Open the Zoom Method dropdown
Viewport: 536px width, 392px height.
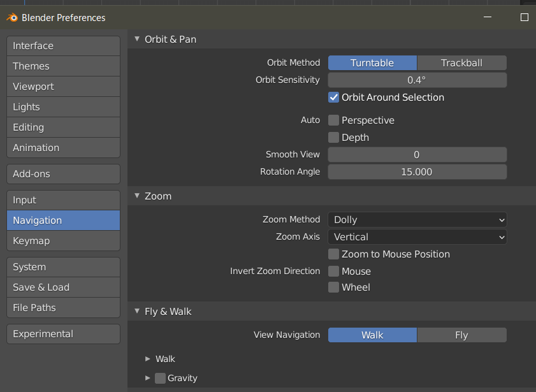[417, 220]
